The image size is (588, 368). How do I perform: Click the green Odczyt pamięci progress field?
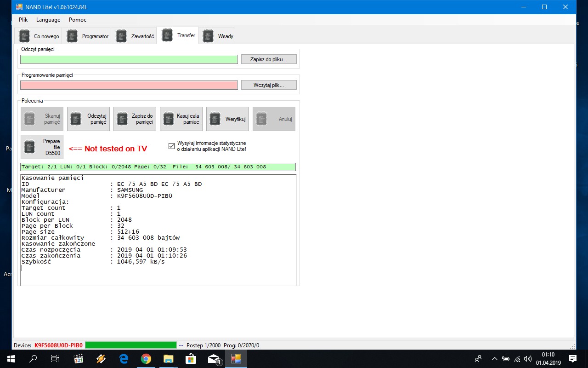129,59
